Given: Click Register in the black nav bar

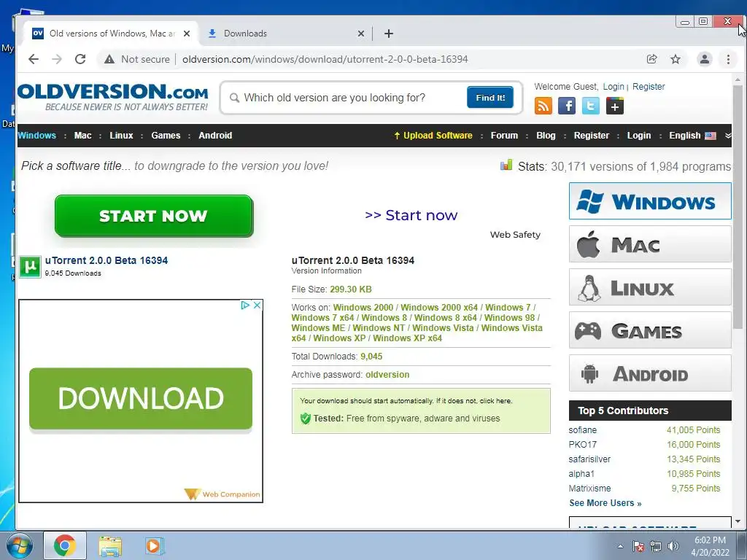Looking at the screenshot, I should coord(591,135).
